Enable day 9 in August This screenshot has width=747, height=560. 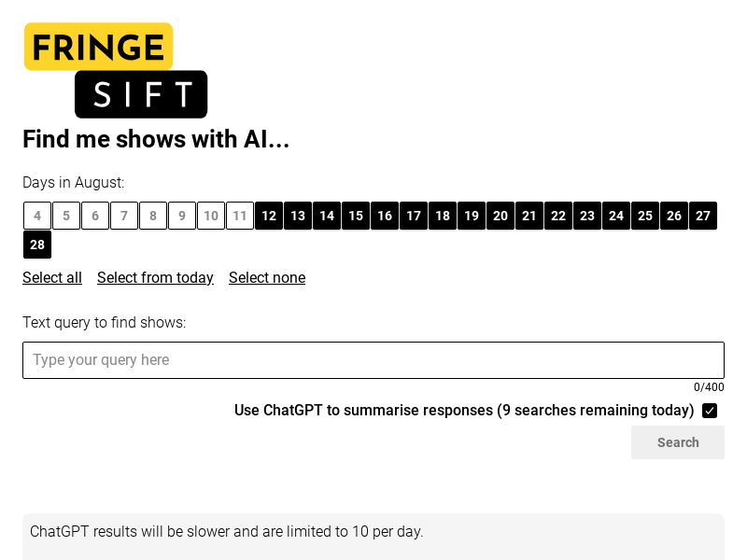click(182, 216)
